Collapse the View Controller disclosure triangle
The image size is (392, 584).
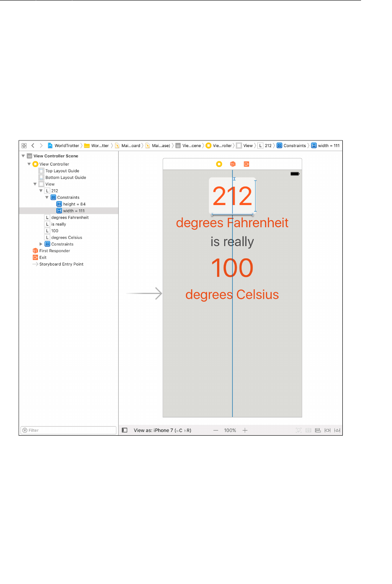29,164
